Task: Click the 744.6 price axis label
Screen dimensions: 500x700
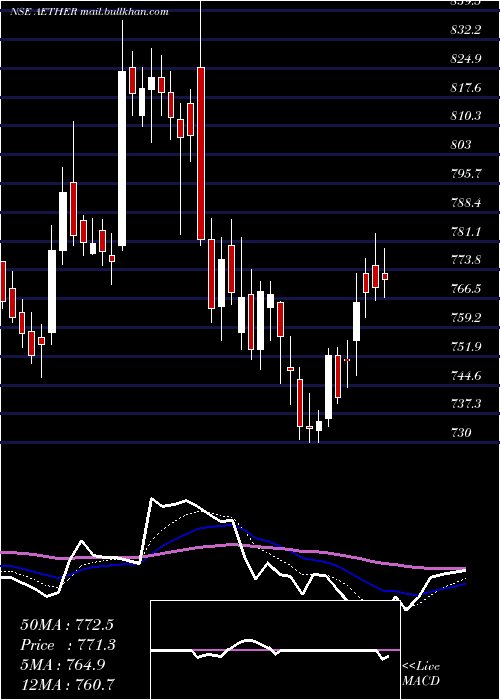Action: [x=466, y=375]
